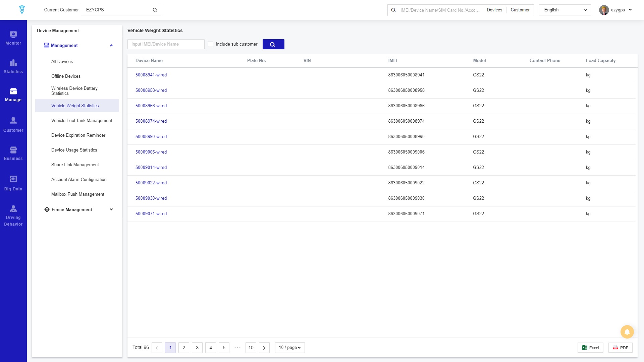Enable the Include sub customer checkbox

click(211, 44)
